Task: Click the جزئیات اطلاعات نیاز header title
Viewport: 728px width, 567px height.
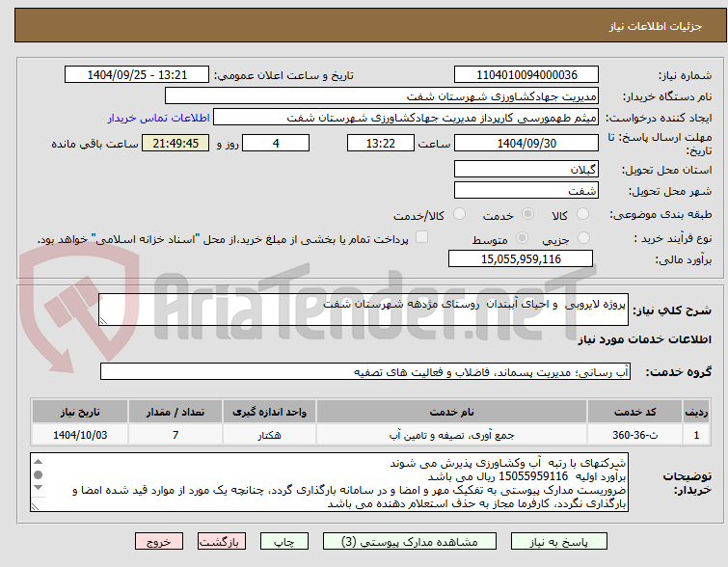Action: click(656, 26)
